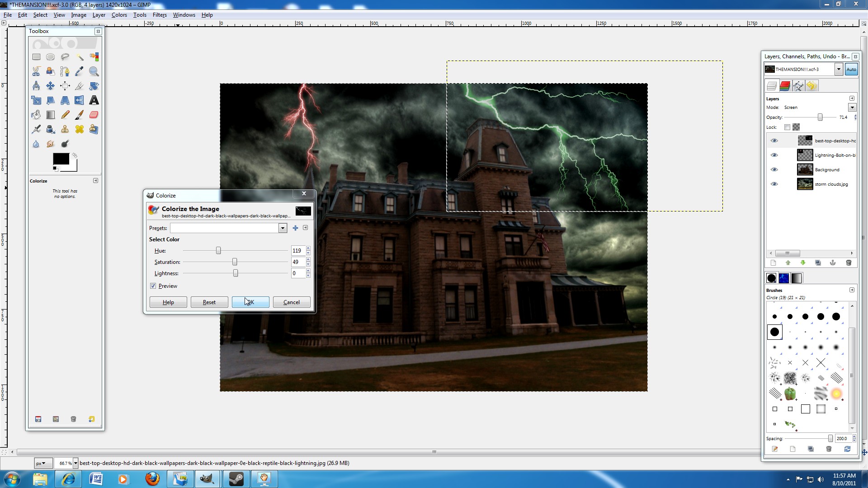The height and width of the screenshot is (488, 868).
Task: Toggle the Preview checkbox in Colorize
Action: pos(153,286)
